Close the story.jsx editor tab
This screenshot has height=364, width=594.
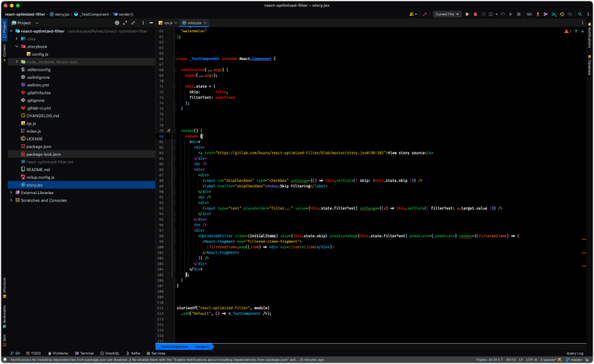205,23
